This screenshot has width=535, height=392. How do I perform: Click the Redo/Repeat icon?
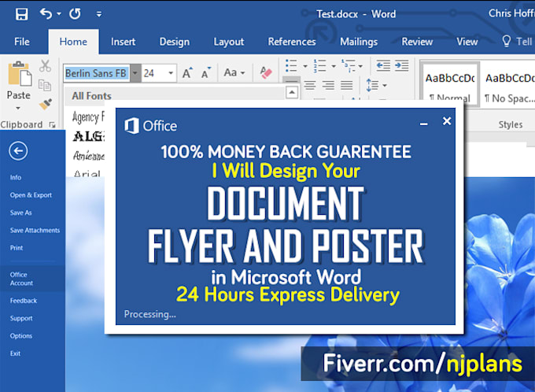[75, 14]
